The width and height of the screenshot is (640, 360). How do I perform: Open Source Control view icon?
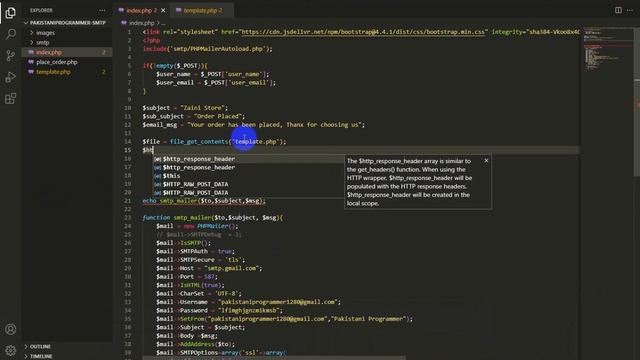point(11,56)
